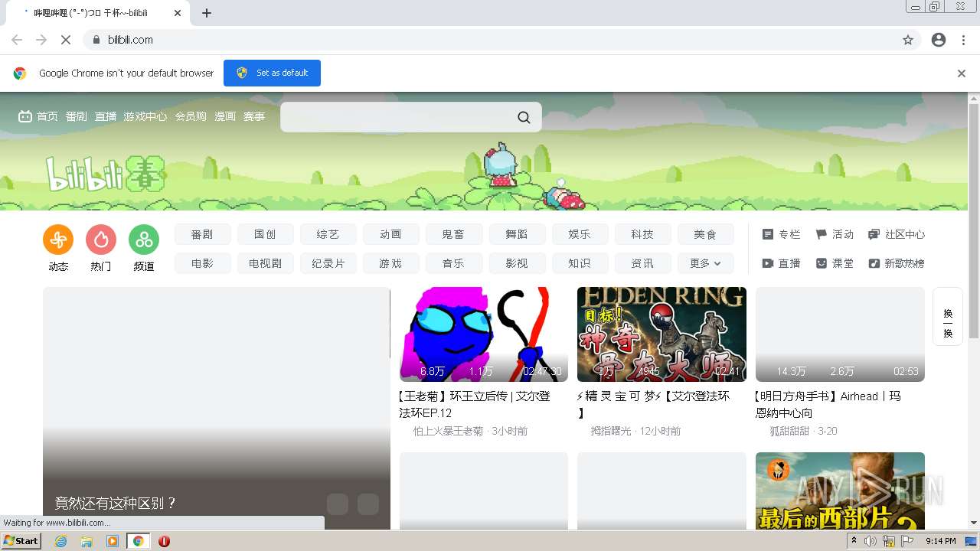The image size is (980, 551).
Task: Open the media player taskbar icon
Action: (x=113, y=541)
